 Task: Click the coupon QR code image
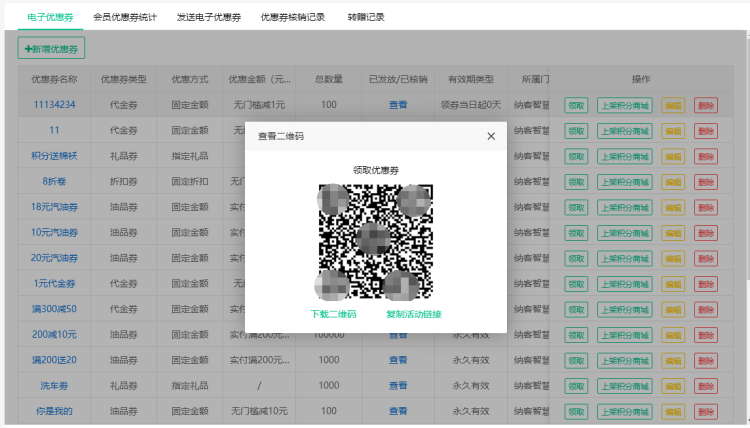coord(376,242)
